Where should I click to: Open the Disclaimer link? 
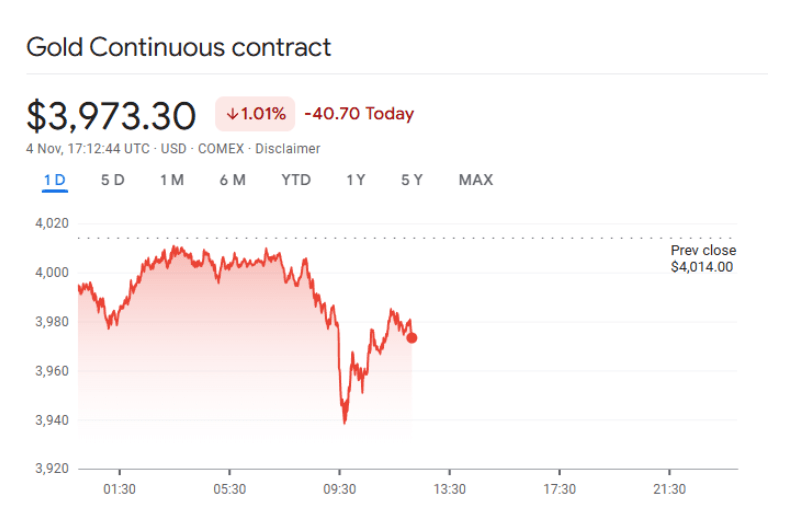click(x=288, y=149)
